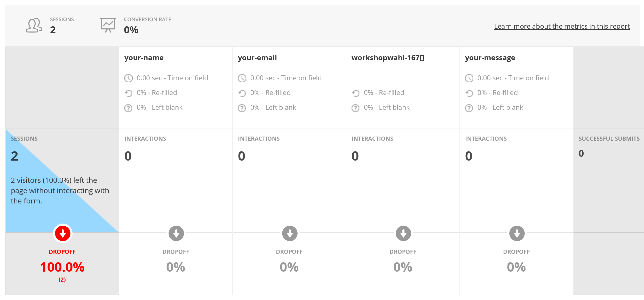Screen dimensions: 644x300
Task: Click the red 100.0% dropoff value
Action: pos(62,267)
